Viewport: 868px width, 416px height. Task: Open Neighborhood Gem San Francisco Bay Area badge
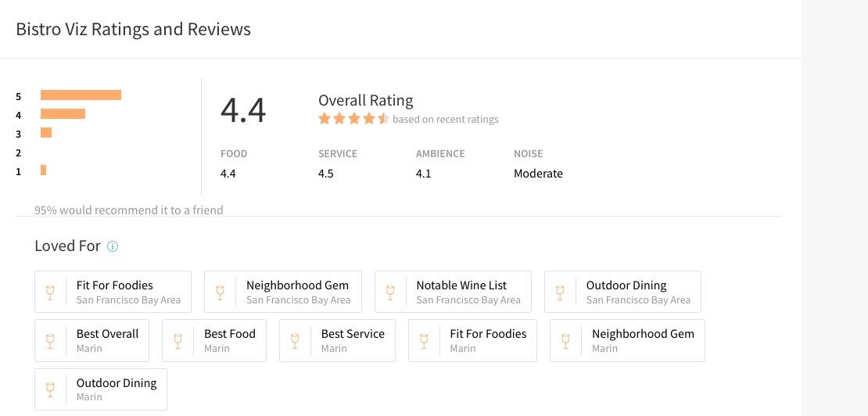(298, 292)
